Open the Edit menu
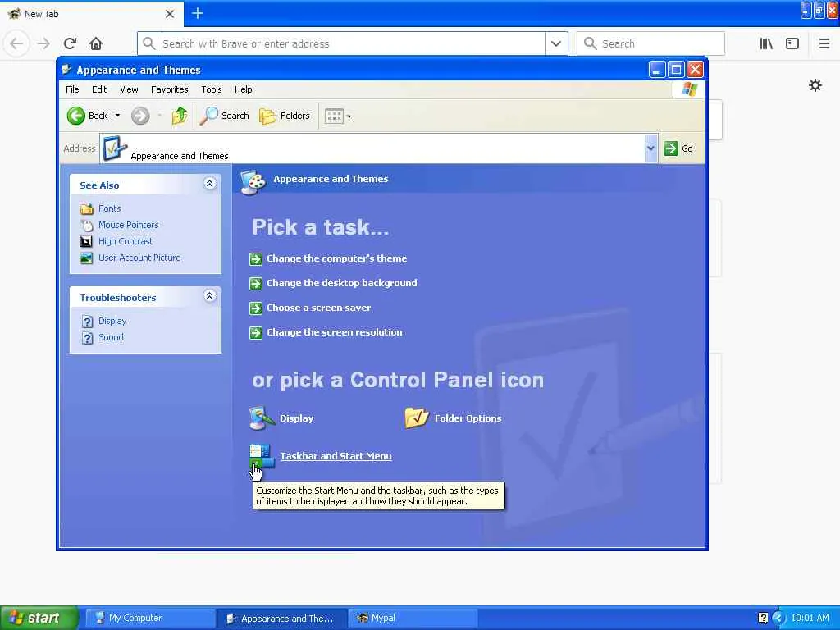Viewport: 840px width, 630px height. (99, 89)
